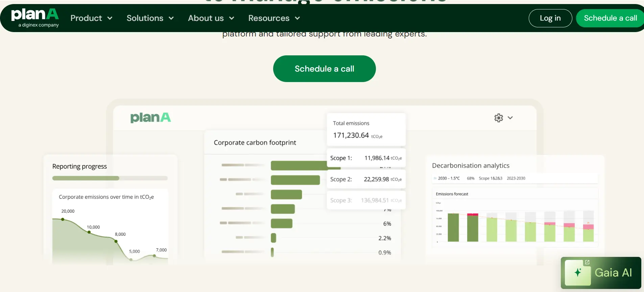The image size is (644, 292).
Task: Click the green bar beside the 6% value
Action: tap(282, 223)
